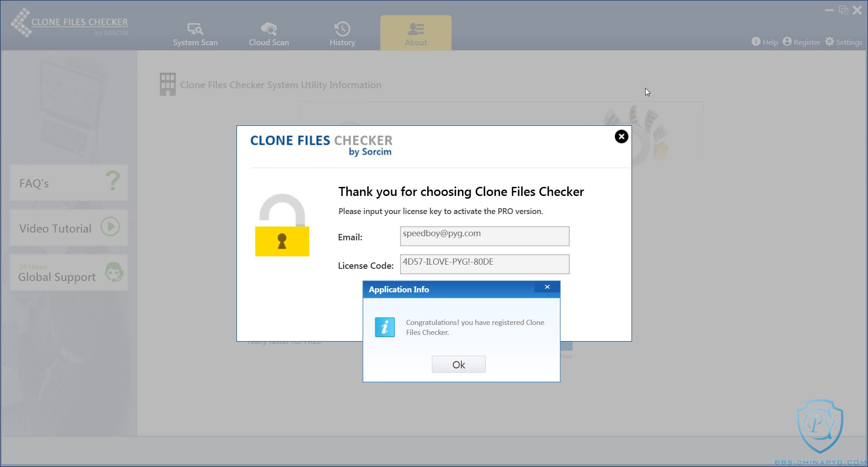Open the Video Tutorial button

click(x=69, y=228)
